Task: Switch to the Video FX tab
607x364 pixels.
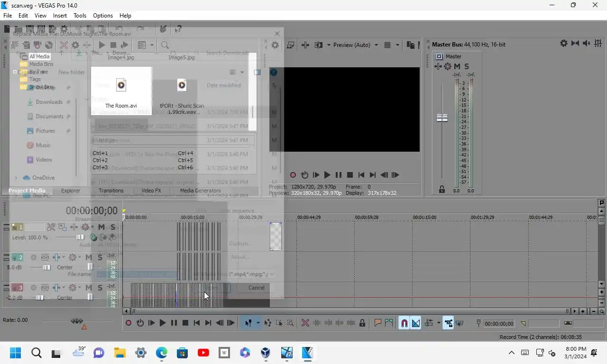Action: [x=151, y=191]
